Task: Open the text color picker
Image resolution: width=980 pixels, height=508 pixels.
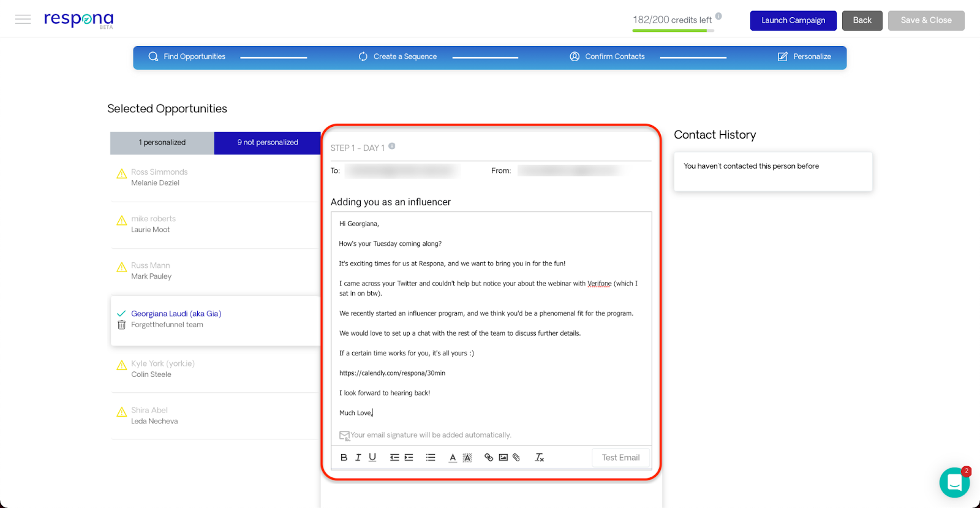Action: coord(453,457)
